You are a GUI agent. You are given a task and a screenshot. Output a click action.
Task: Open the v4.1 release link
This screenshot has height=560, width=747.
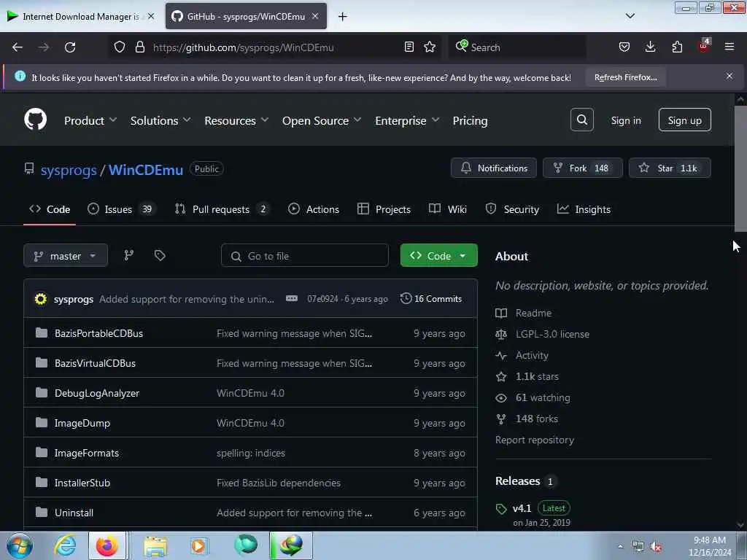click(x=522, y=508)
